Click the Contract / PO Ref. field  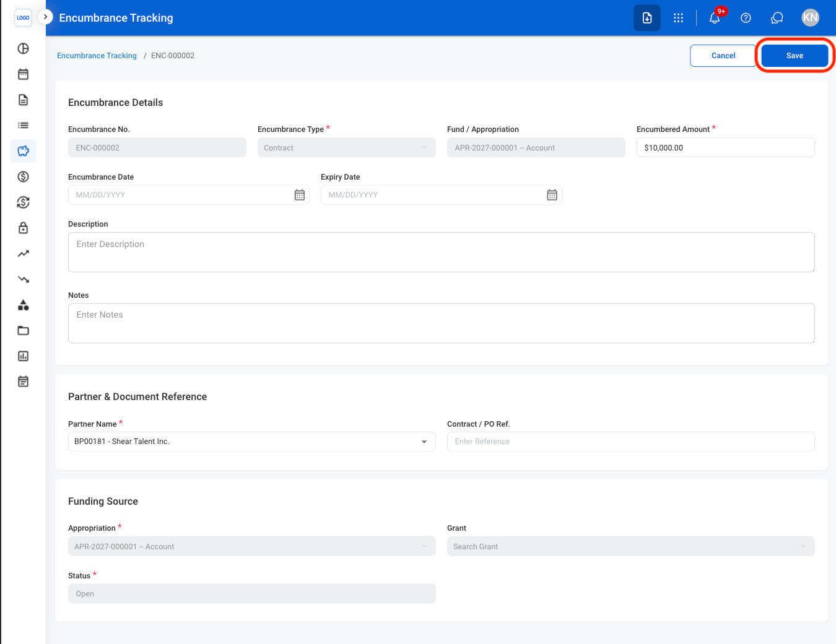pyautogui.click(x=631, y=442)
